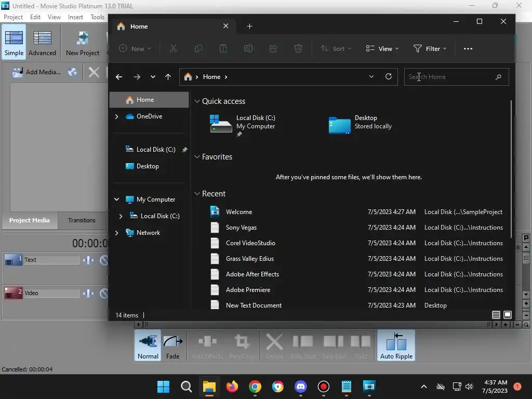Switch to the Project Media tab
This screenshot has width=532, height=399.
point(30,220)
